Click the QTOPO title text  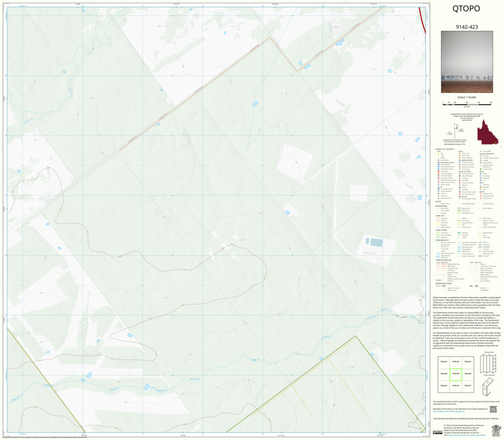pos(466,9)
